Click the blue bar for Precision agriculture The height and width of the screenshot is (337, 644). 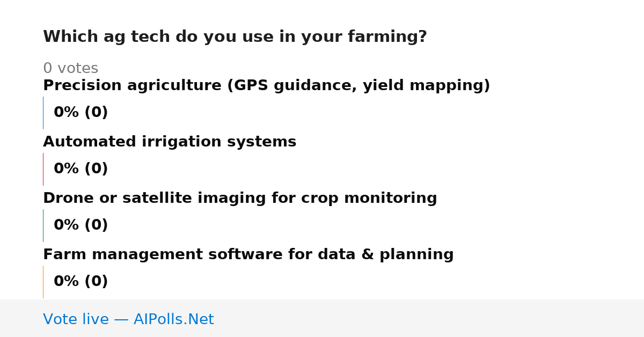(43, 113)
